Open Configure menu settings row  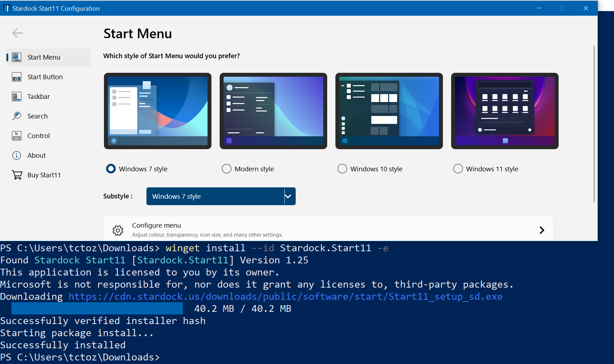point(328,228)
